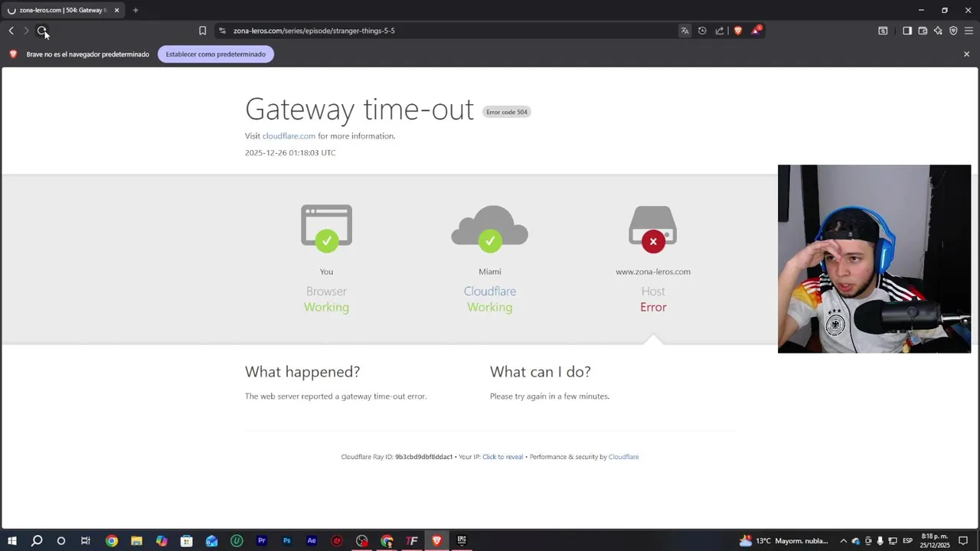Open the green U app on taskbar
This screenshot has height=551, width=980.
[x=237, y=540]
